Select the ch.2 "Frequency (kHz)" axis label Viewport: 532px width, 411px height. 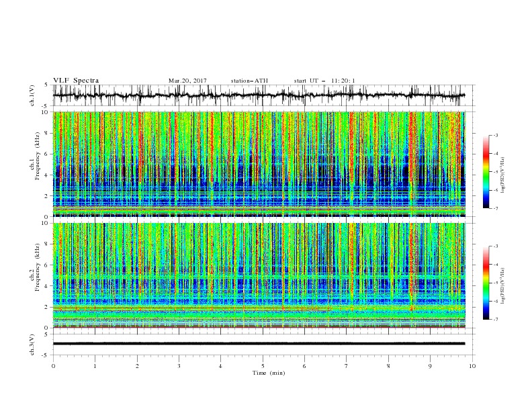[38, 267]
